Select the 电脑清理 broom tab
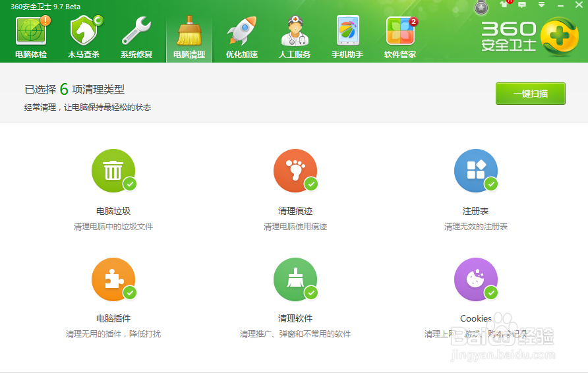Viewport: 588px width, 375px height. click(x=189, y=38)
